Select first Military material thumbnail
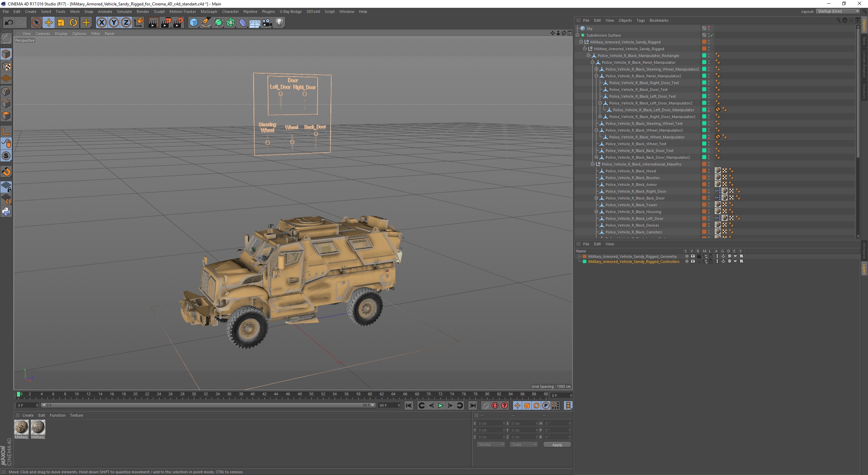The image size is (868, 475). click(x=21, y=427)
